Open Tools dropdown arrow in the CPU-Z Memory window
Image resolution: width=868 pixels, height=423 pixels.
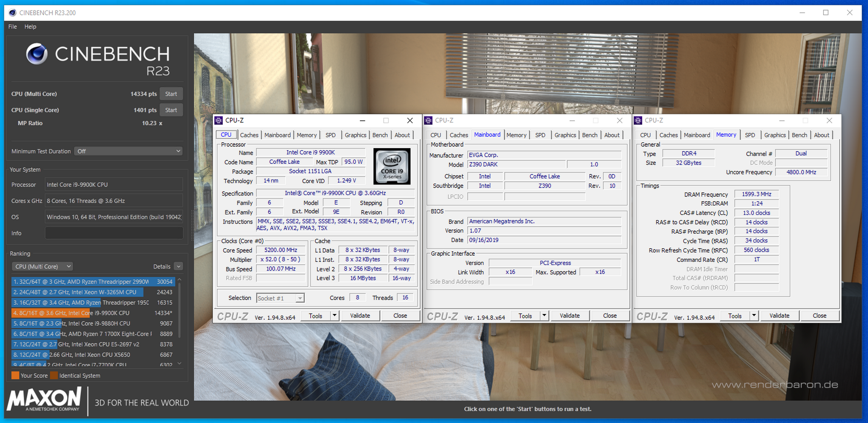tap(754, 316)
